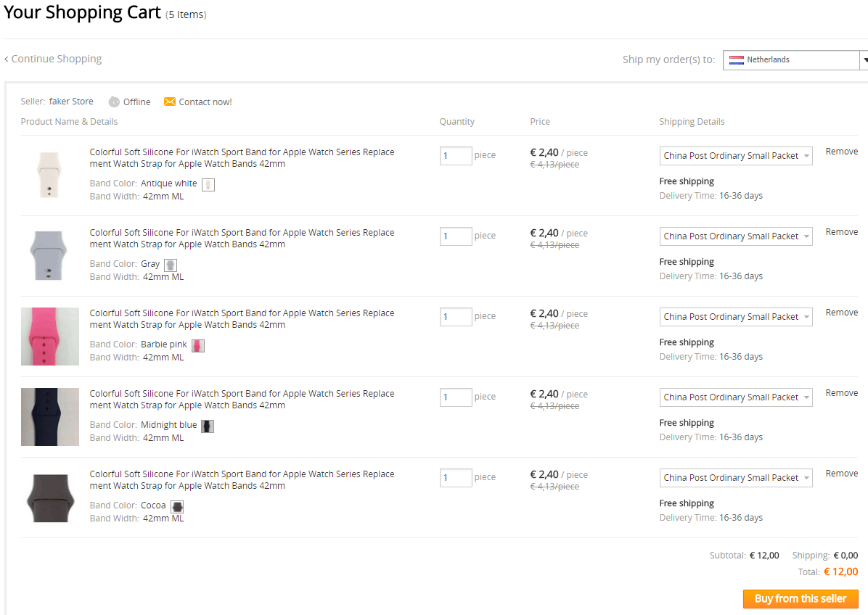Click the Contact now envelope icon

coord(170,102)
